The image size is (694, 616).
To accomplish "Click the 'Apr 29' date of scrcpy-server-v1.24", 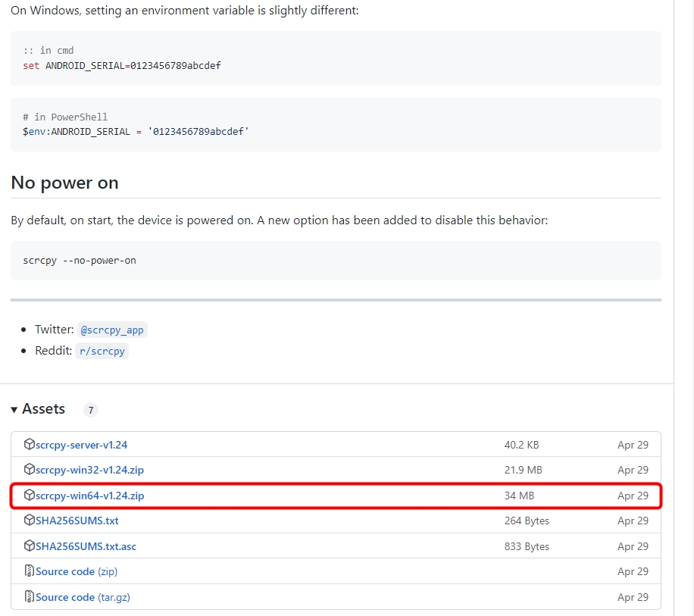I will pos(633,445).
